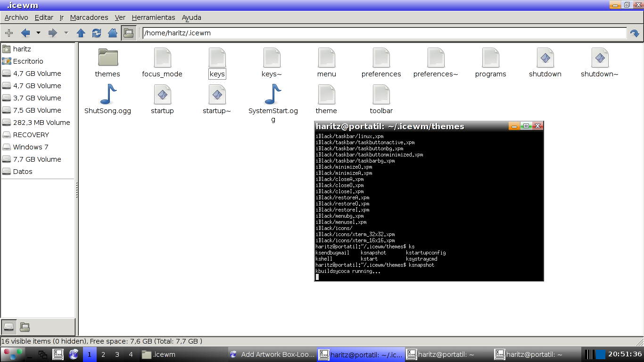The width and height of the screenshot is (644, 362).
Task: Open the Editar menu
Action: [44, 17]
